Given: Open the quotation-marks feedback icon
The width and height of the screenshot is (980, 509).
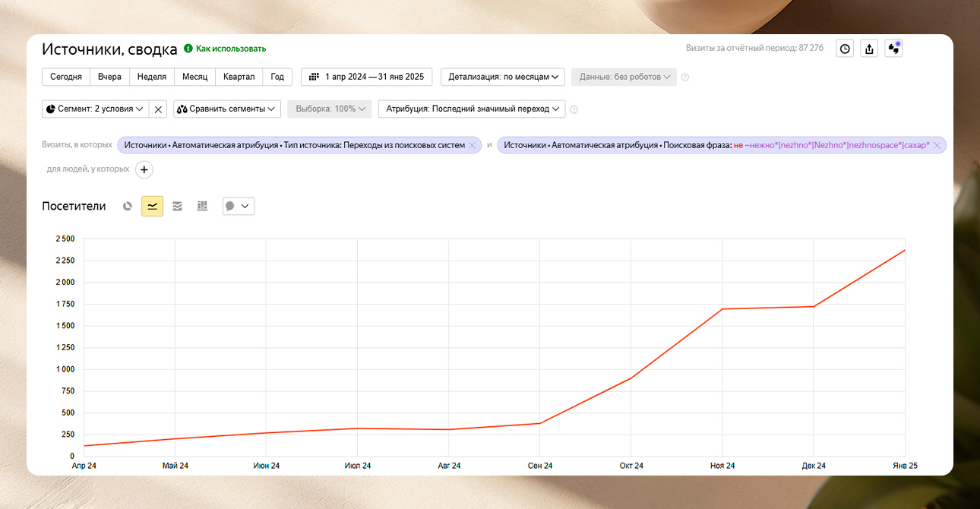Looking at the screenshot, I should click(x=893, y=49).
